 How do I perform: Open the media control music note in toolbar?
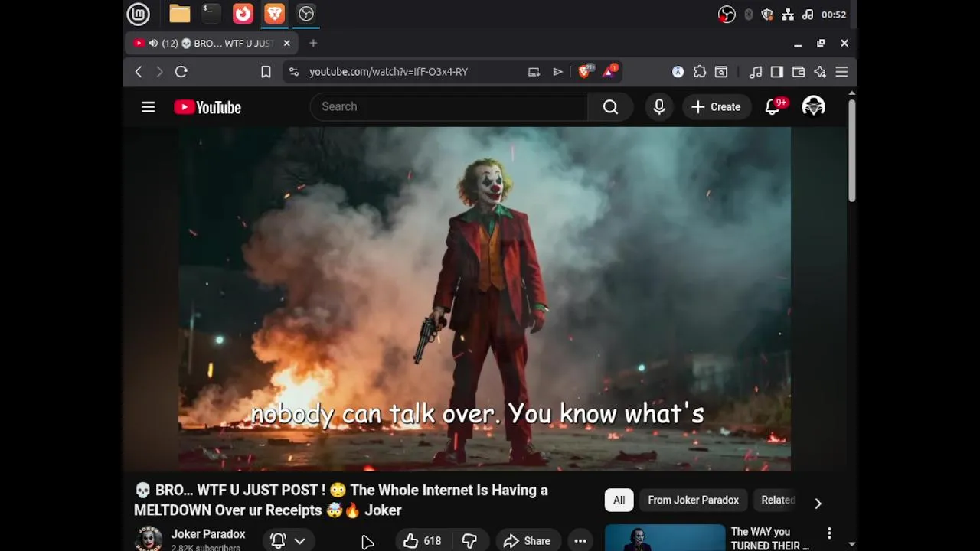756,72
